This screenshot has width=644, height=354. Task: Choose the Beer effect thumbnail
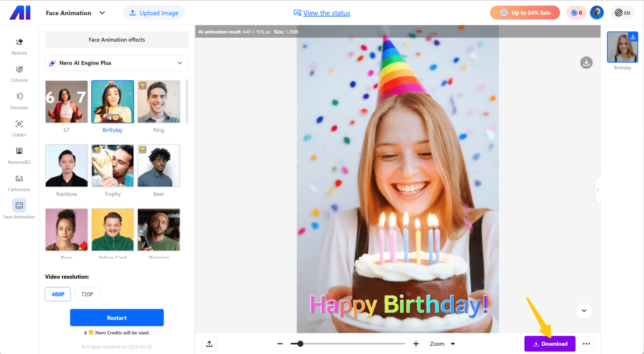159,166
